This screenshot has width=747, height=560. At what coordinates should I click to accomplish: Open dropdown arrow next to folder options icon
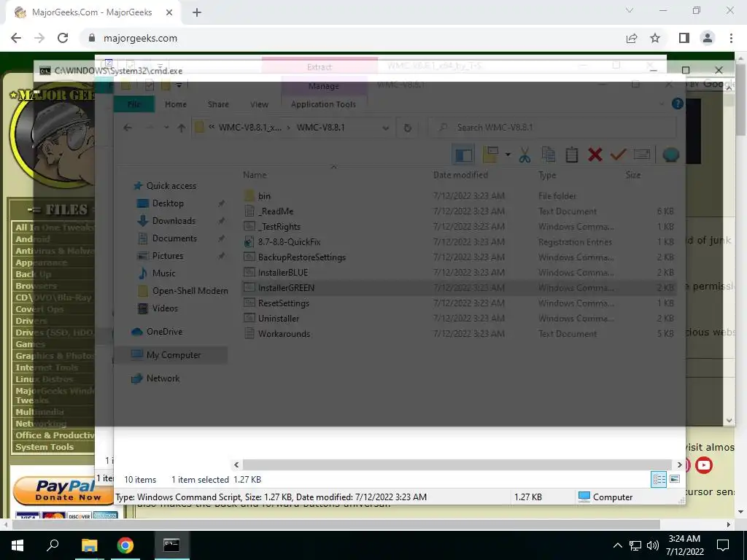point(508,155)
